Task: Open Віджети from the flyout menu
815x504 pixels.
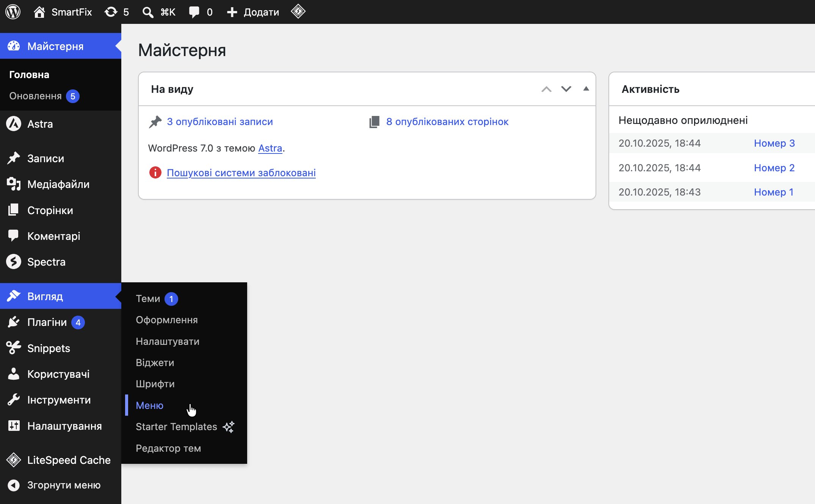Action: (155, 363)
